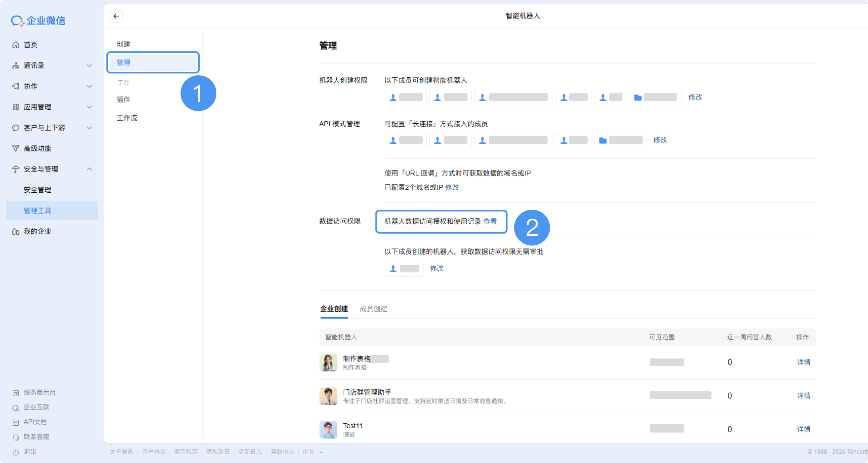The height and width of the screenshot is (463, 868).
Task: Select 管理 in the robot sidebar
Action: point(153,62)
